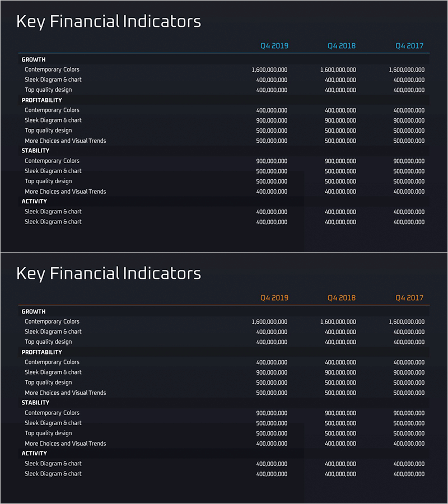The height and width of the screenshot is (504, 448).
Task: Select the GROWTH heading in the blue table
Action: (x=34, y=59)
